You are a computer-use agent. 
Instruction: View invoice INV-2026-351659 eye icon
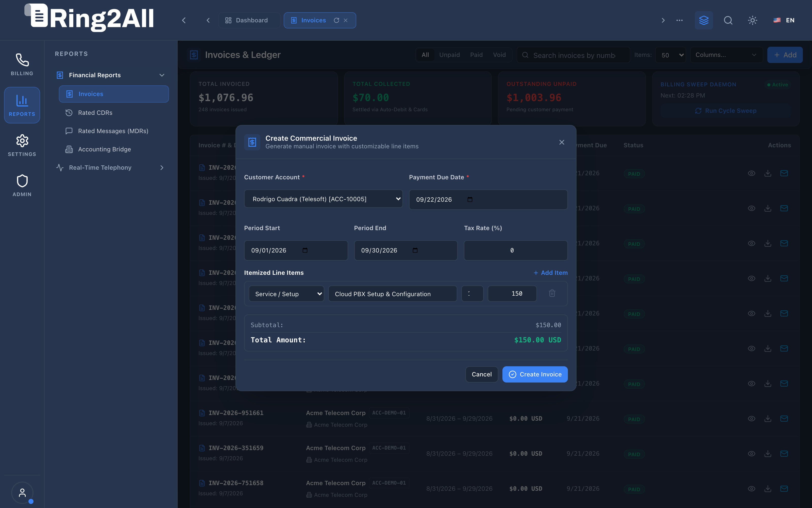pyautogui.click(x=752, y=454)
